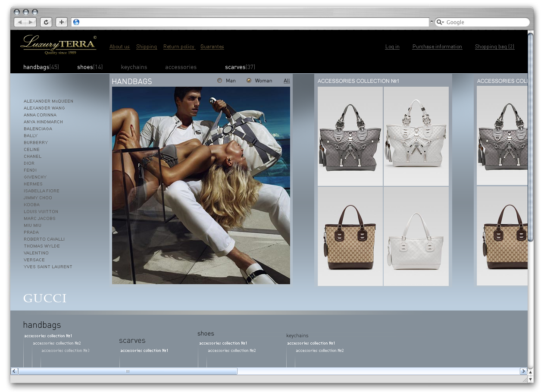Image resolution: width=544 pixels, height=392 pixels.
Task: Open the Return policy link
Action: pyautogui.click(x=179, y=47)
